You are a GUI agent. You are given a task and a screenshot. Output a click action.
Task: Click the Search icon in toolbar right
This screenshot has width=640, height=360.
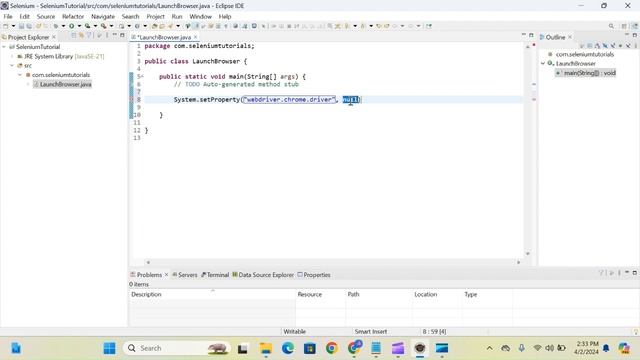(611, 26)
